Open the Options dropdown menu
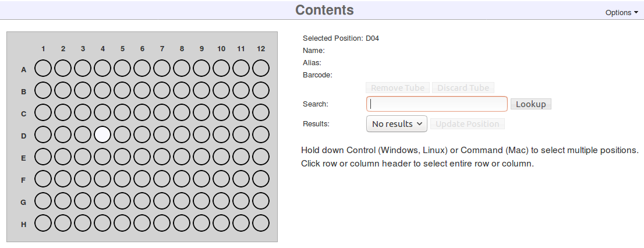 tap(621, 13)
